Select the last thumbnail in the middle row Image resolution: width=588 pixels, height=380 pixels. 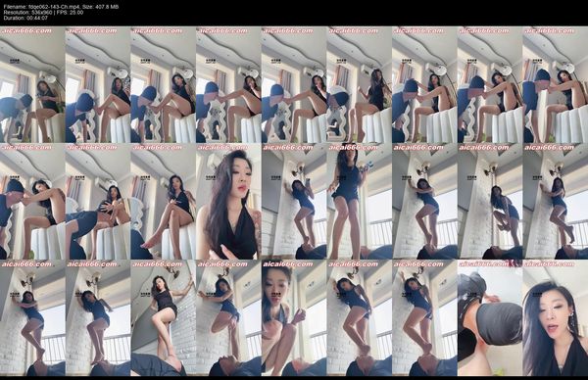tap(556, 201)
